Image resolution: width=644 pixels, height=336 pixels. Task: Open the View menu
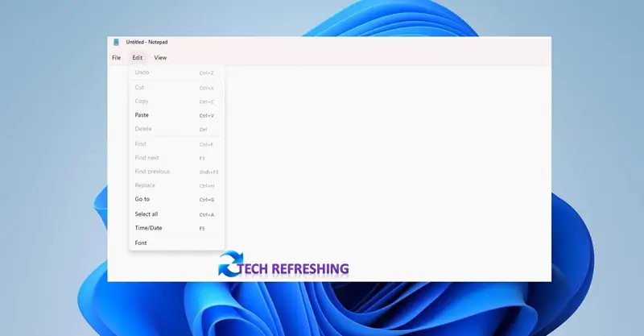point(160,57)
